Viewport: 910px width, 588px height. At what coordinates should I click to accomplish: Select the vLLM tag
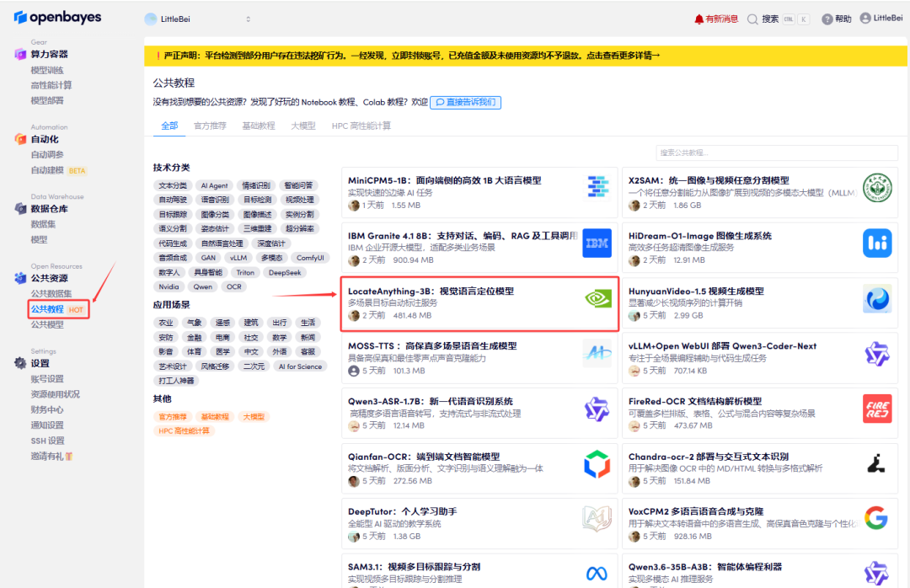[238, 258]
